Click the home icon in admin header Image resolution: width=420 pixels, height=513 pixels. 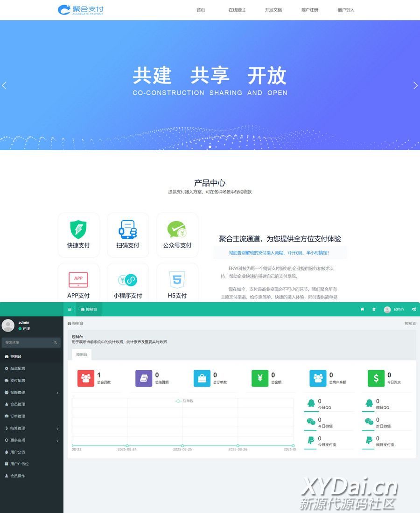[x=362, y=309]
